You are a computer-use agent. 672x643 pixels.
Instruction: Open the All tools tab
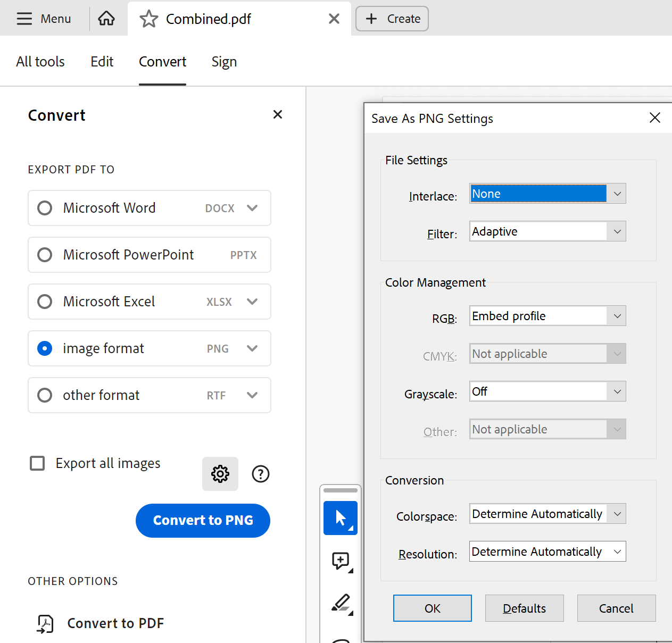[x=40, y=62]
